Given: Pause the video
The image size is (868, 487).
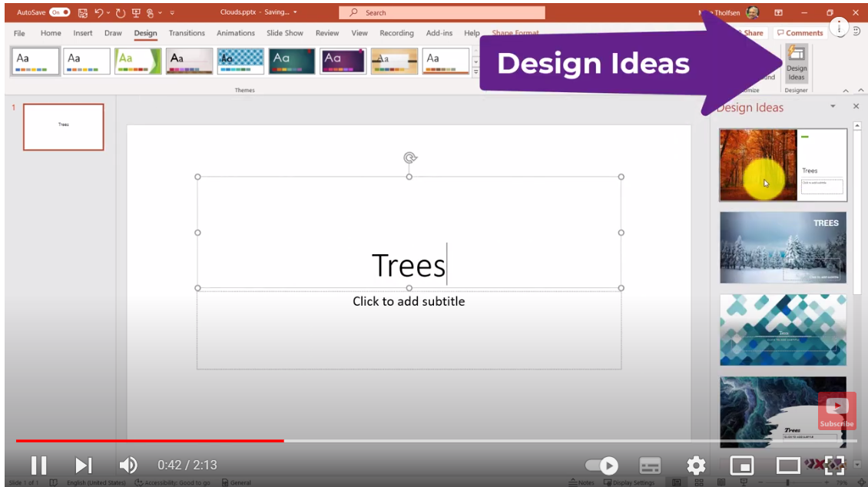Looking at the screenshot, I should point(38,465).
